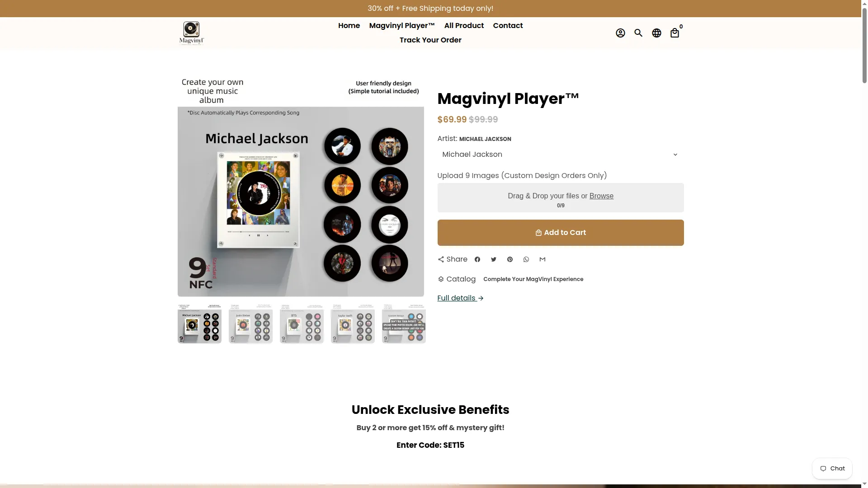Share product via WhatsApp
Image resolution: width=868 pixels, height=488 pixels.
click(x=526, y=259)
